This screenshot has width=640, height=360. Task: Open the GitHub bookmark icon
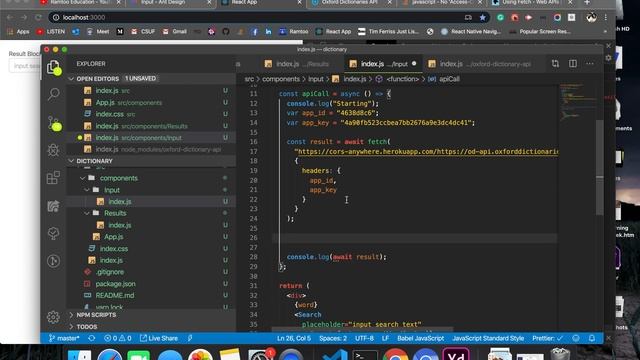[226, 31]
